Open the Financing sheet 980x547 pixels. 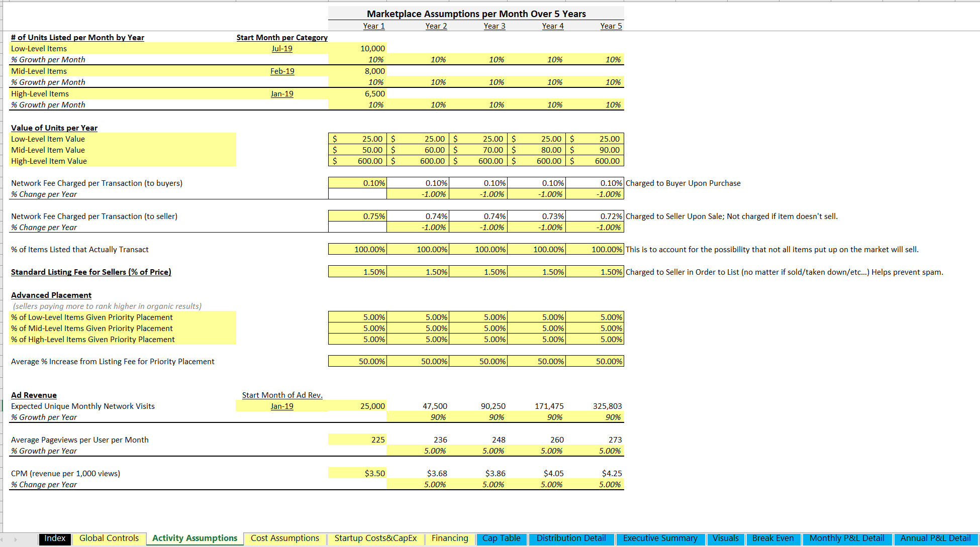450,538
